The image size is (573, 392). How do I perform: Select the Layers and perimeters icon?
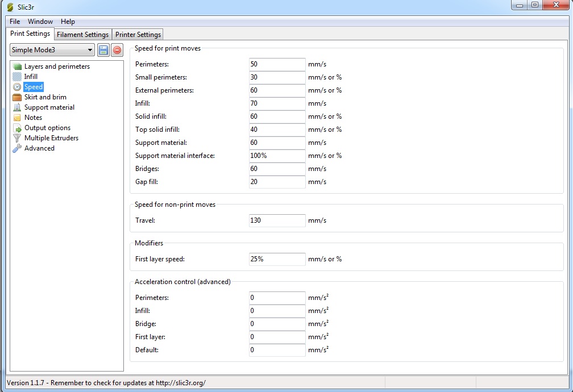pyautogui.click(x=17, y=66)
